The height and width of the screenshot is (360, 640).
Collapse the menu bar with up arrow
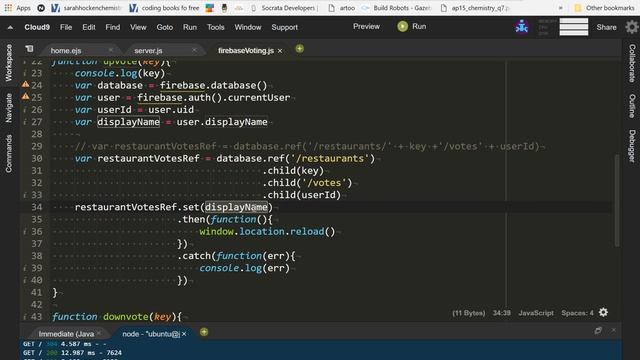tap(10, 27)
